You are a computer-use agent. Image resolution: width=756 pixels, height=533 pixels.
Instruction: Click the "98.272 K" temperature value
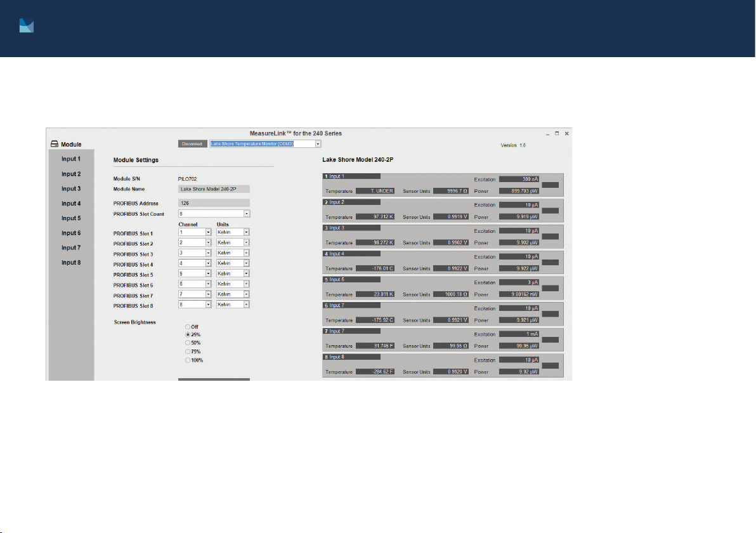(375, 242)
